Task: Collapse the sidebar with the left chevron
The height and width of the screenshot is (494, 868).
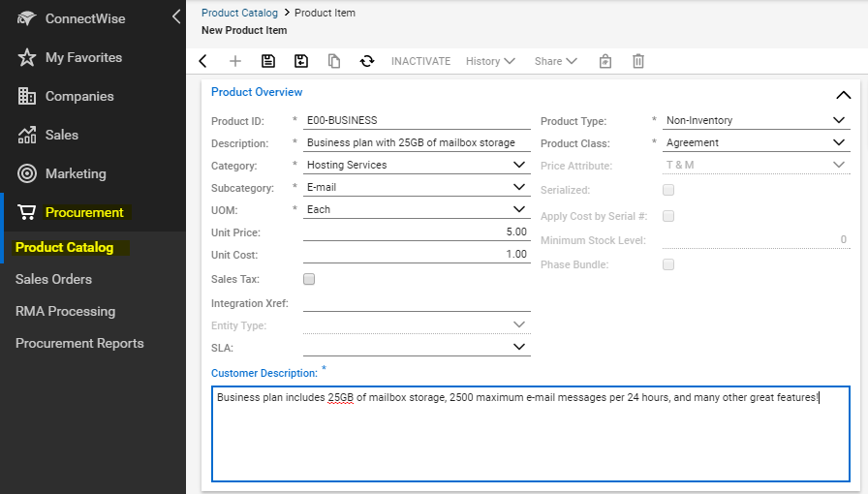Action: point(176,17)
